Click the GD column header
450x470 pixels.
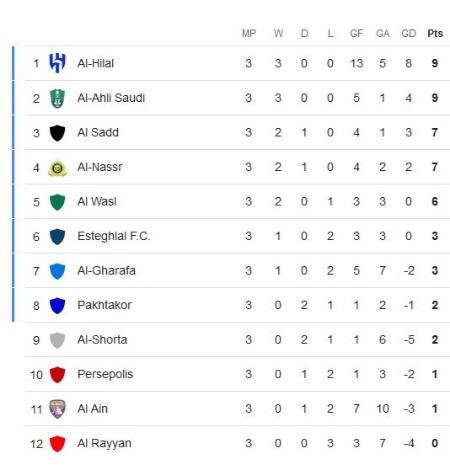click(x=409, y=33)
